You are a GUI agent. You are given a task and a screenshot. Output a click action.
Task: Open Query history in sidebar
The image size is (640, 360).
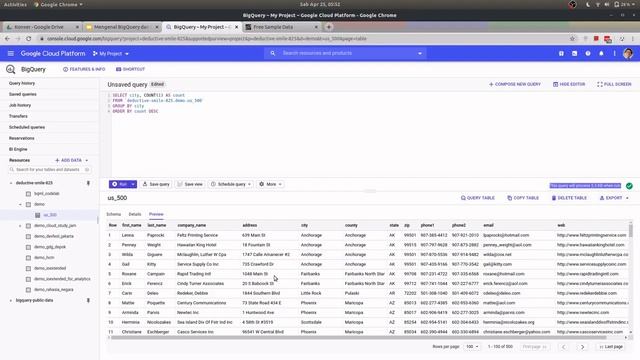22,83
